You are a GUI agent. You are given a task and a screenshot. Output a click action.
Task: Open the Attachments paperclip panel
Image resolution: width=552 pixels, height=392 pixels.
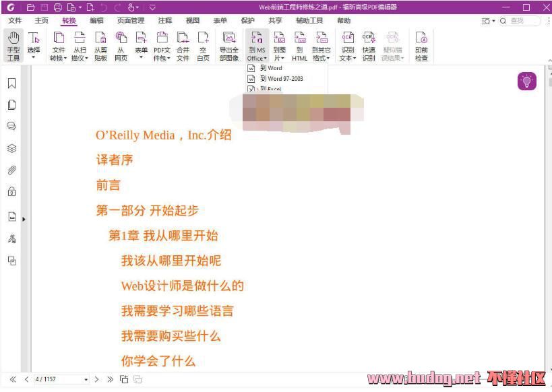click(x=12, y=170)
